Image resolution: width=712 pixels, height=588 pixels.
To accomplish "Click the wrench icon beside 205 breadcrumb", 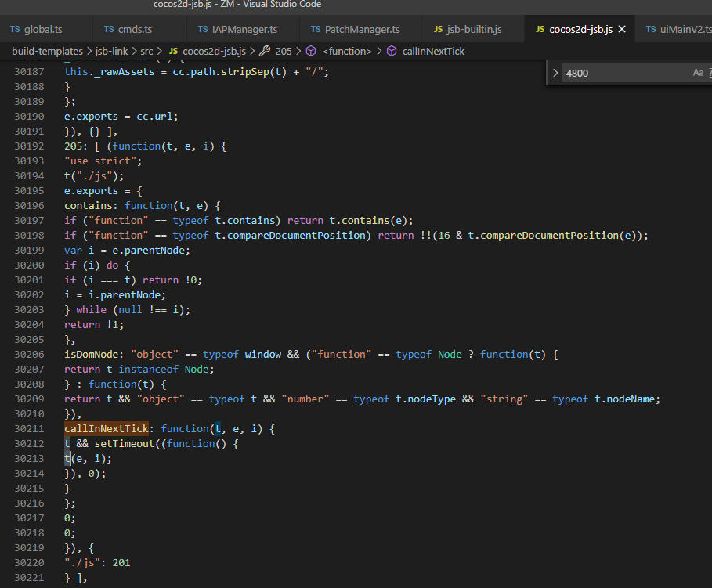I will 265,51.
